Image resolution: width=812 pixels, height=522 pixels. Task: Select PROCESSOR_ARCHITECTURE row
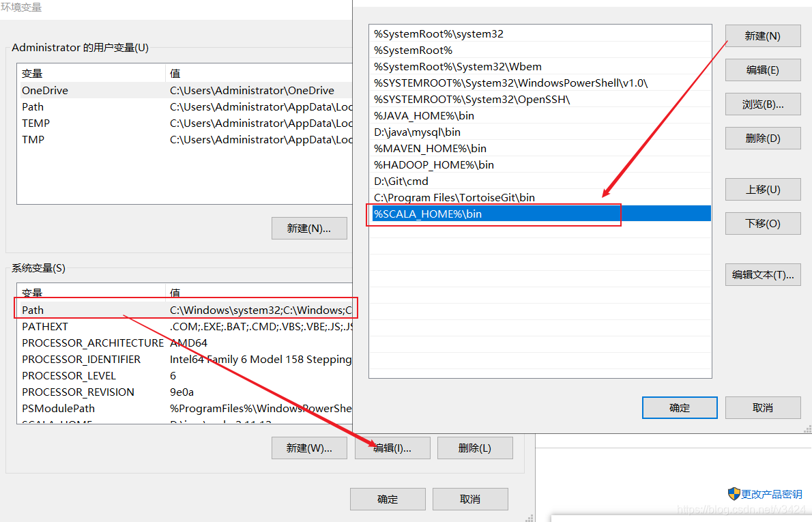186,343
